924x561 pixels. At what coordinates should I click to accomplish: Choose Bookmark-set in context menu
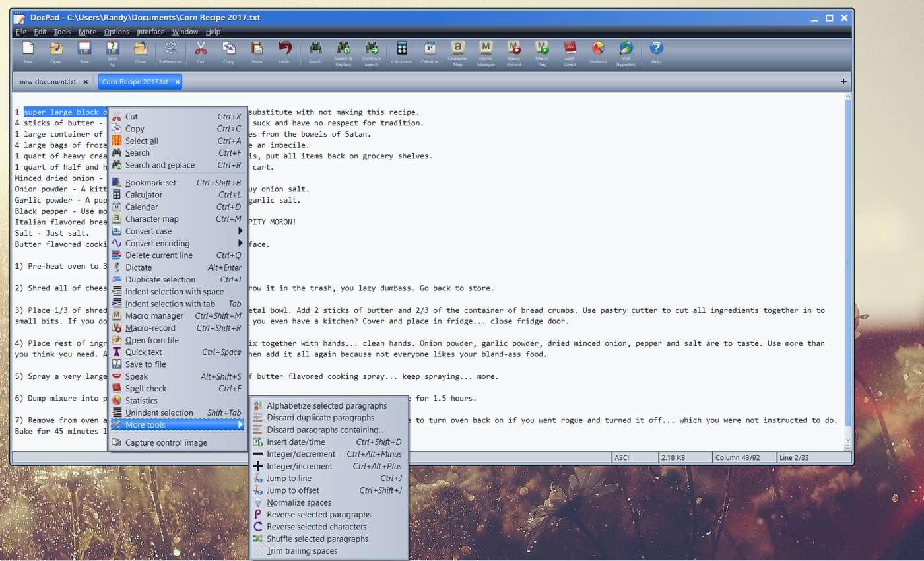point(178,183)
